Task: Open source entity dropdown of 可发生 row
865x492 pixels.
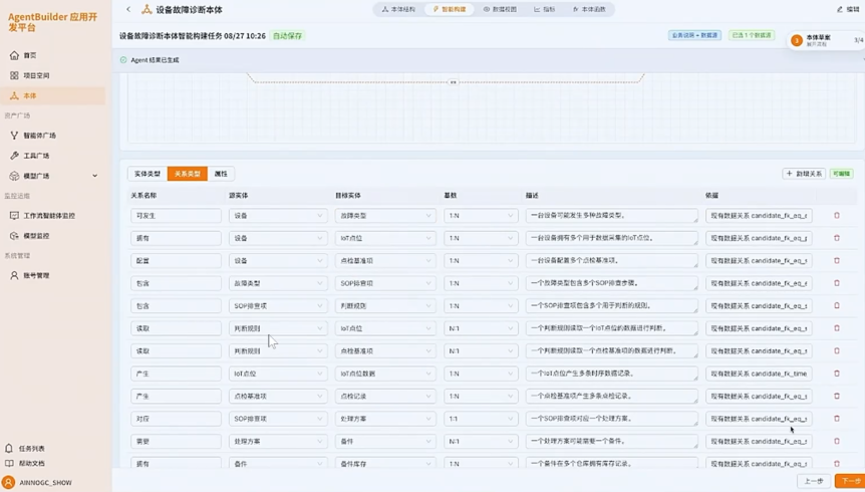Action: click(x=277, y=216)
